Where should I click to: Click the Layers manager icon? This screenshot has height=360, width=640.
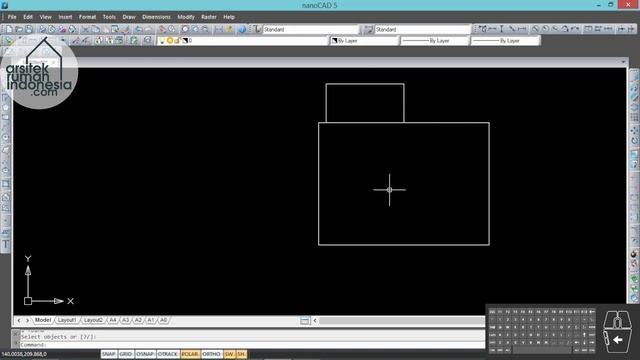click(x=9, y=40)
